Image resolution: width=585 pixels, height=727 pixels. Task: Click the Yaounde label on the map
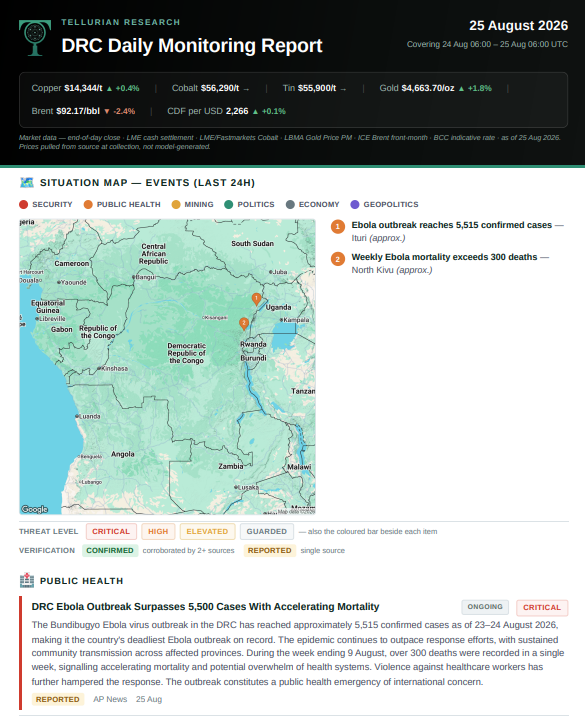click(x=74, y=282)
